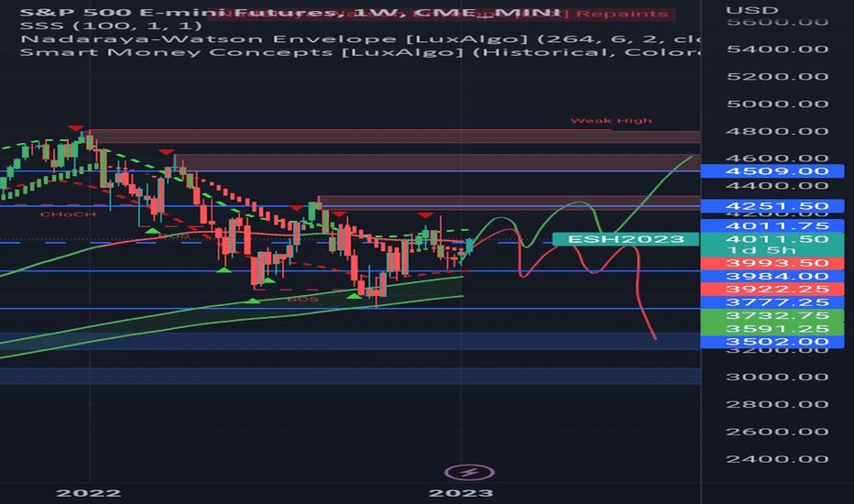Click the 3502.00 price label
The image size is (854, 504).
pyautogui.click(x=772, y=342)
